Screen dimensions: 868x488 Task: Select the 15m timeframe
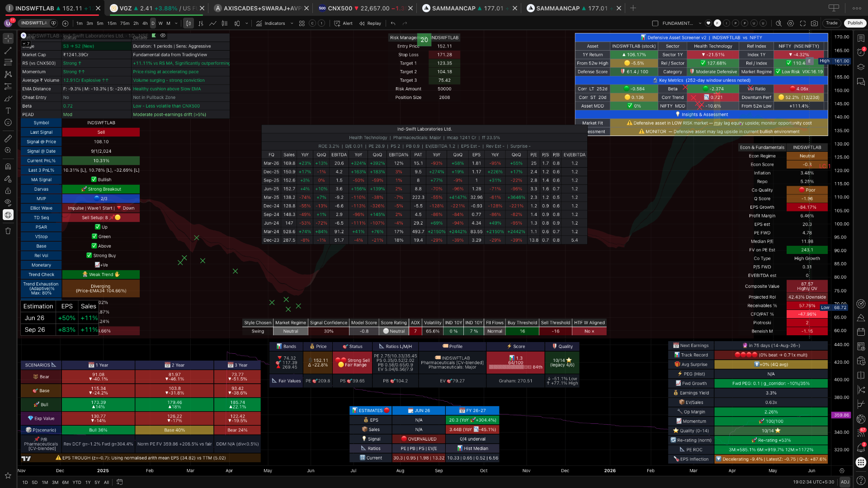pos(112,23)
